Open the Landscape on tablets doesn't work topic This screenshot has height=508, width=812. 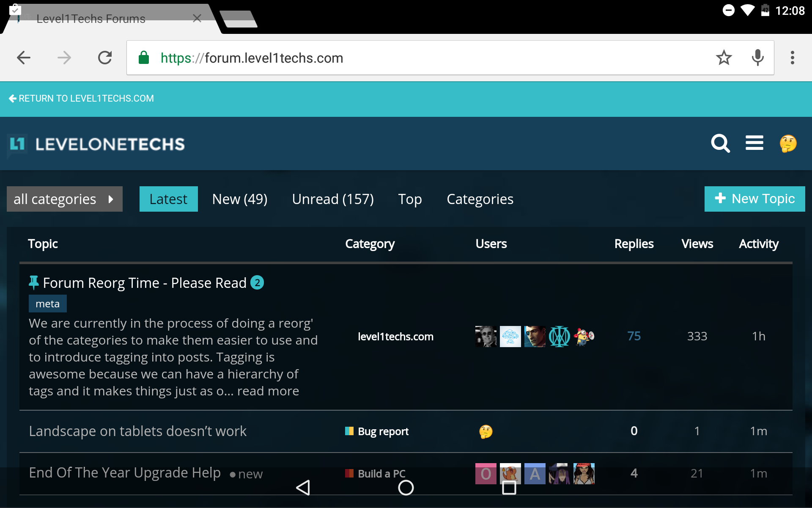(x=137, y=431)
